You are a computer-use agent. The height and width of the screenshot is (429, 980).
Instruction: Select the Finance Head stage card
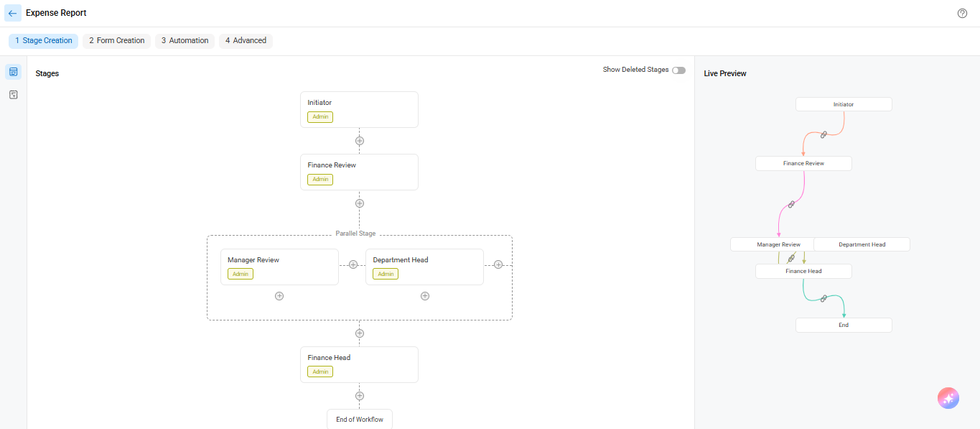point(359,365)
